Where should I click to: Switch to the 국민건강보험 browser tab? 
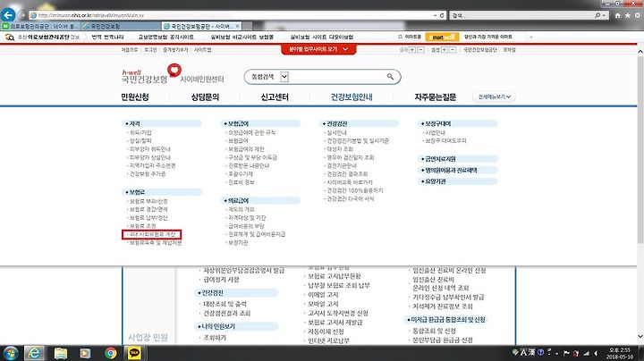point(121,26)
